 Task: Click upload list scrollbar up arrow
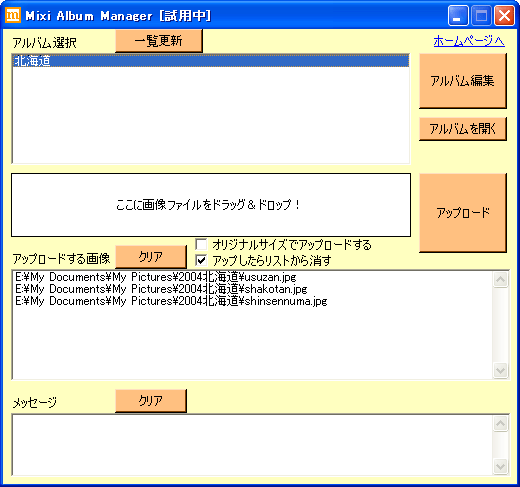point(500,279)
